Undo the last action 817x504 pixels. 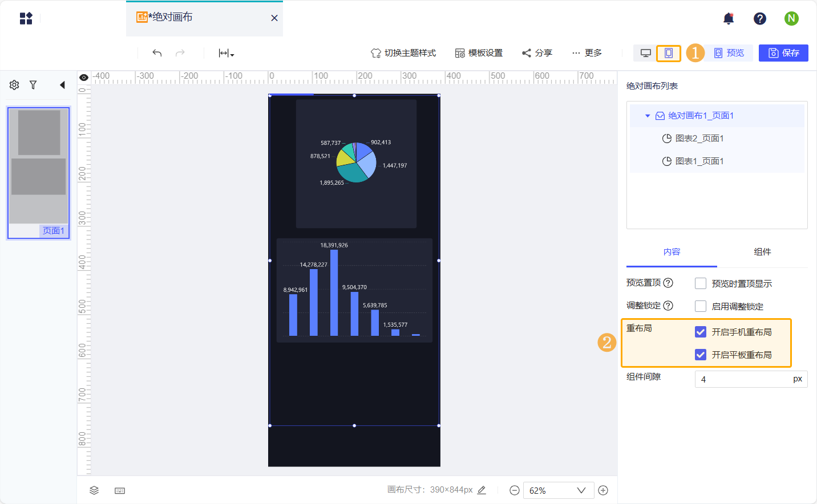tap(157, 53)
